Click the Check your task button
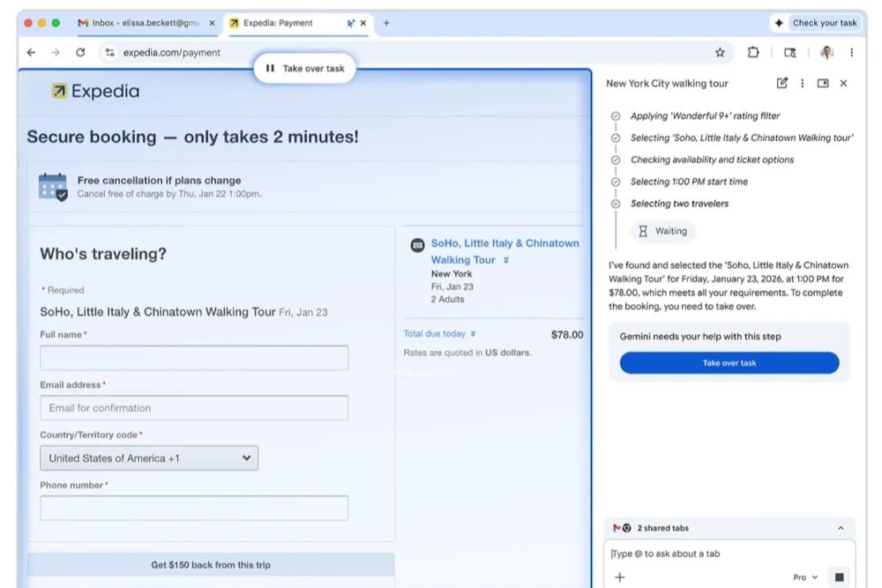 (x=816, y=23)
